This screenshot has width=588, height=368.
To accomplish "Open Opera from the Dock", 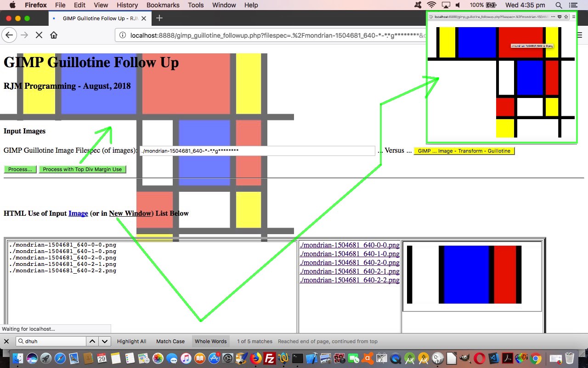I will (479, 358).
